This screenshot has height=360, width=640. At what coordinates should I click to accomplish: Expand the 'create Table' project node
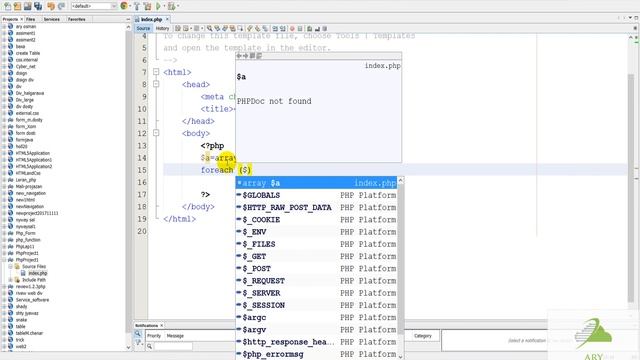[x=4, y=53]
